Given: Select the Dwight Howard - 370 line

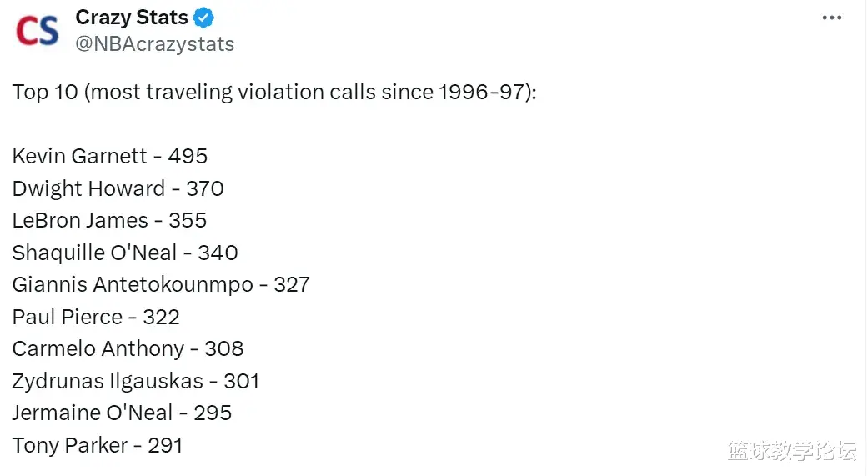Looking at the screenshot, I should click(x=118, y=188).
